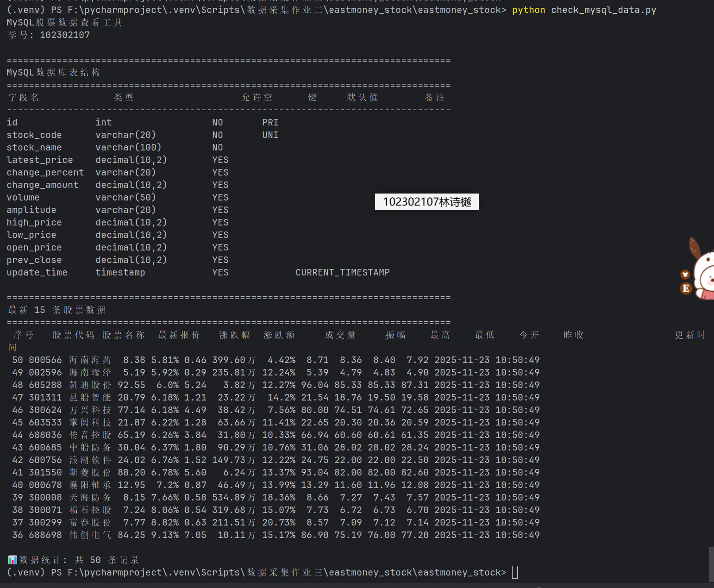Click change percent 9.13% in the last row
The image size is (714, 588).
(x=165, y=535)
